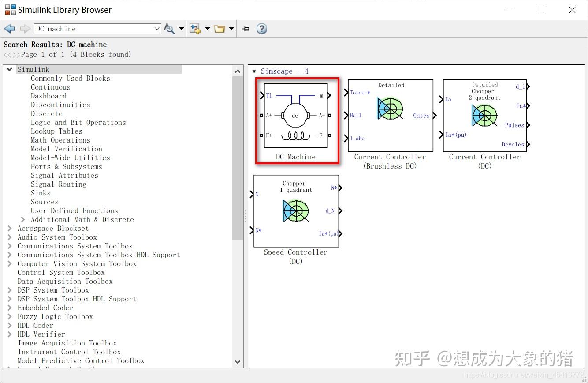Maximize the Simulink Library Browser window
Viewport: 588px width, 383px height.
(541, 10)
